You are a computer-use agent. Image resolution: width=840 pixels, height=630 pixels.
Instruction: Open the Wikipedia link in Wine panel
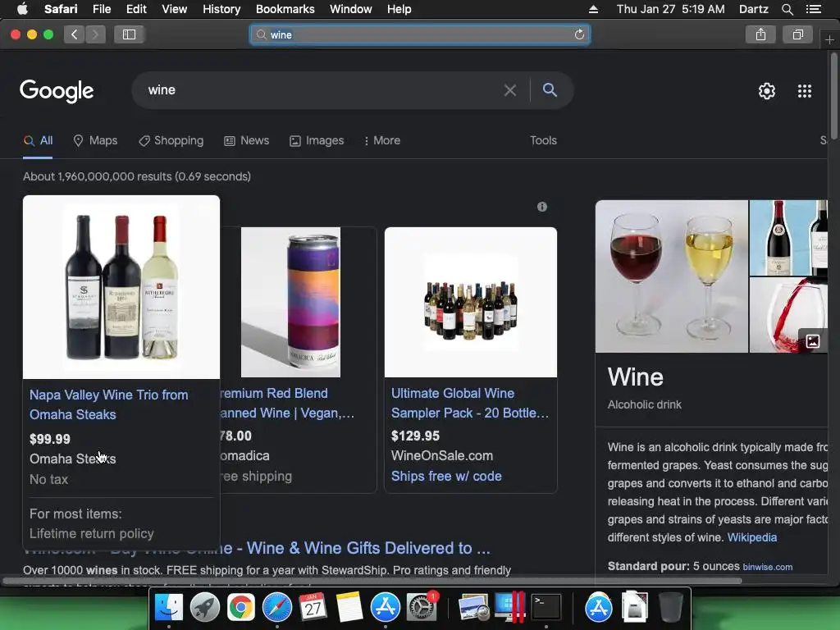click(752, 537)
